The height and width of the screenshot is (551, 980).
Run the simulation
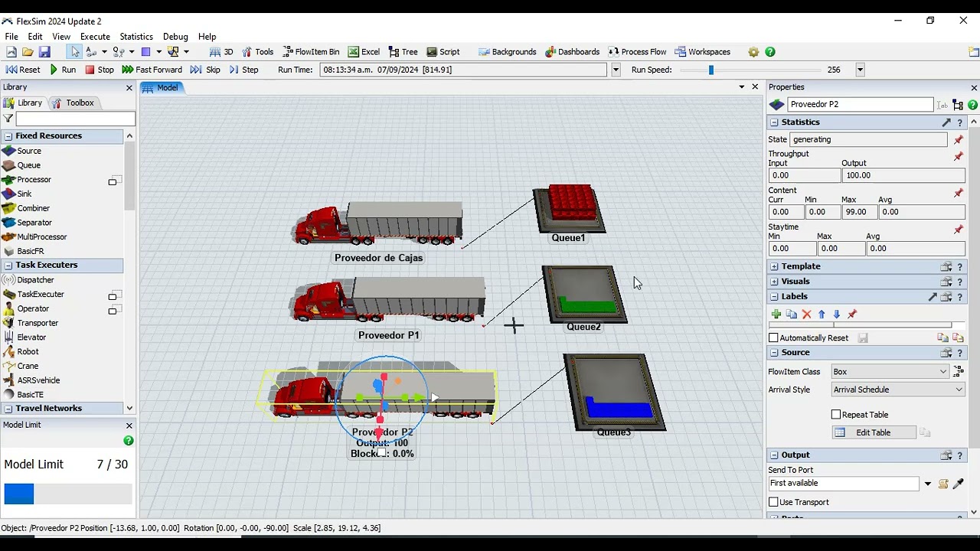click(x=63, y=70)
